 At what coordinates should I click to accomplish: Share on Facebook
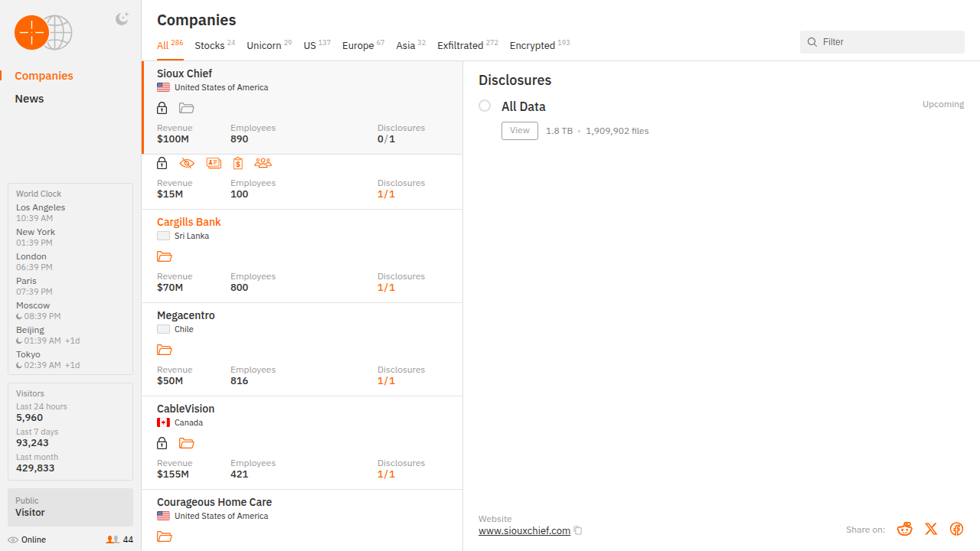point(956,529)
